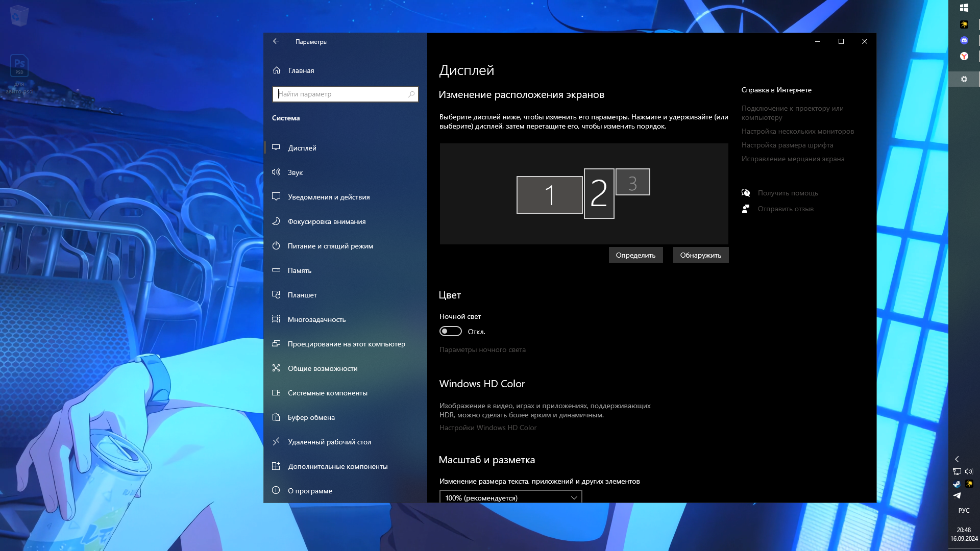Viewport: 980px width, 551px height.
Task: Open Настройки Windows HD Color link
Action: [488, 428]
